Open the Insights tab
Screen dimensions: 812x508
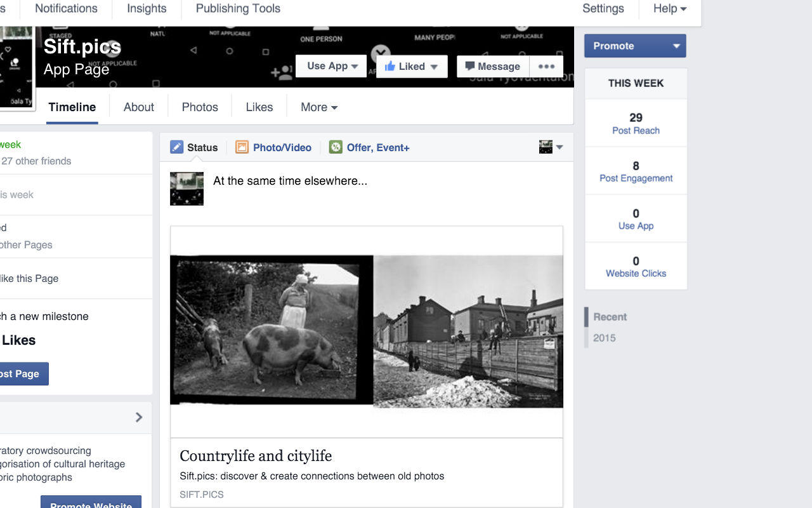click(x=147, y=9)
